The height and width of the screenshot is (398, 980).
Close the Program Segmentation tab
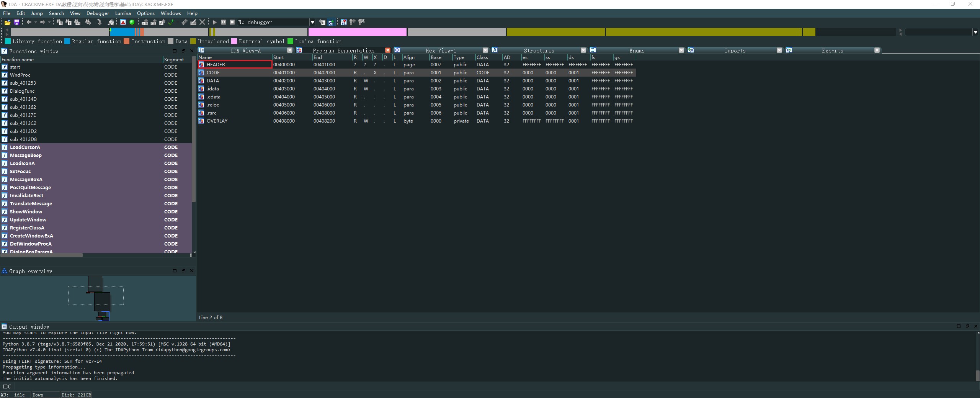pos(388,50)
